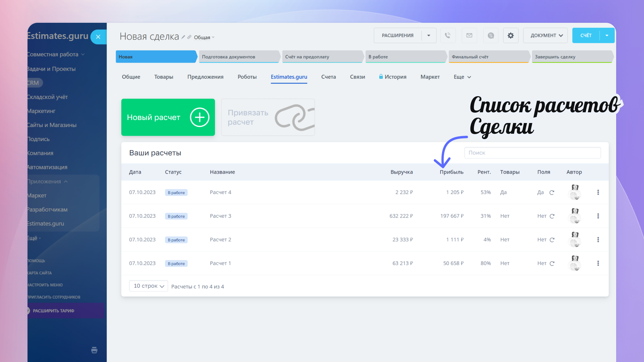The height and width of the screenshot is (362, 644).
Task: Click the Поиск search field
Action: 532,153
